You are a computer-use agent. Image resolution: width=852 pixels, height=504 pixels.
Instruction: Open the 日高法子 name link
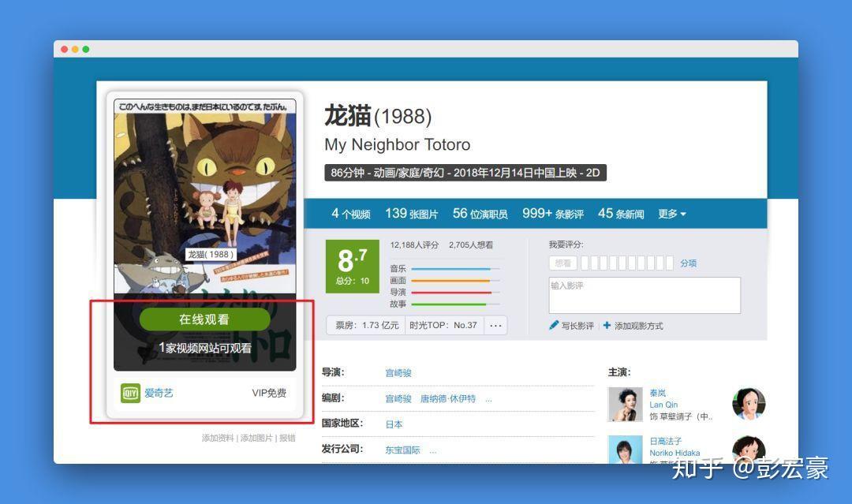pyautogui.click(x=666, y=441)
